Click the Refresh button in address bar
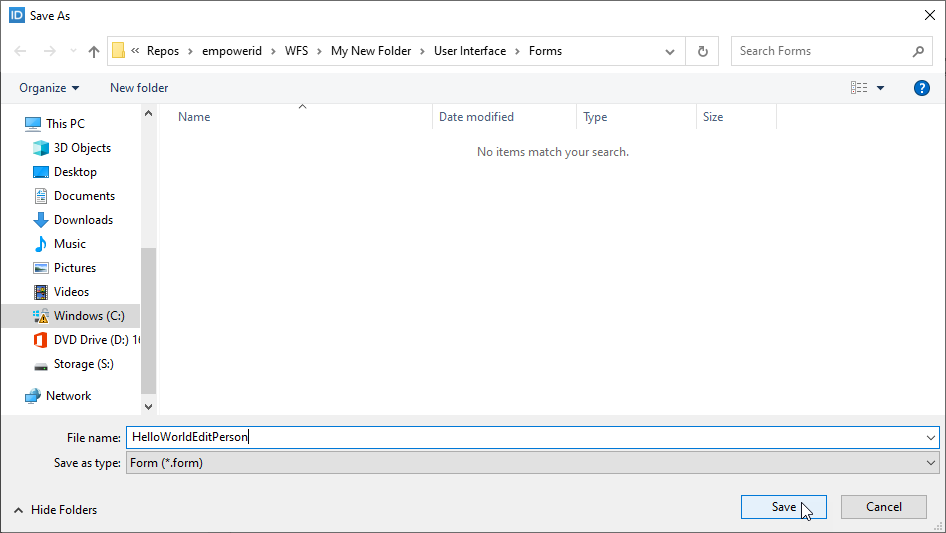The width and height of the screenshot is (946, 533). (702, 52)
